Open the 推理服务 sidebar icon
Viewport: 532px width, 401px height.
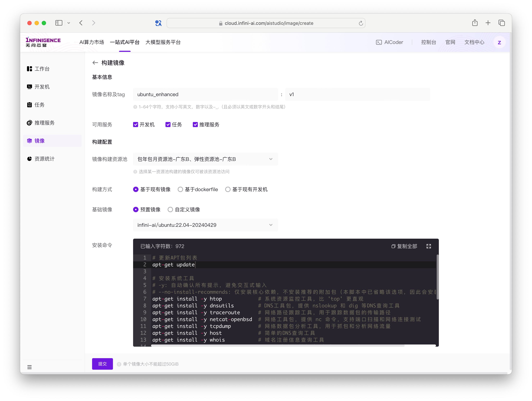[29, 123]
